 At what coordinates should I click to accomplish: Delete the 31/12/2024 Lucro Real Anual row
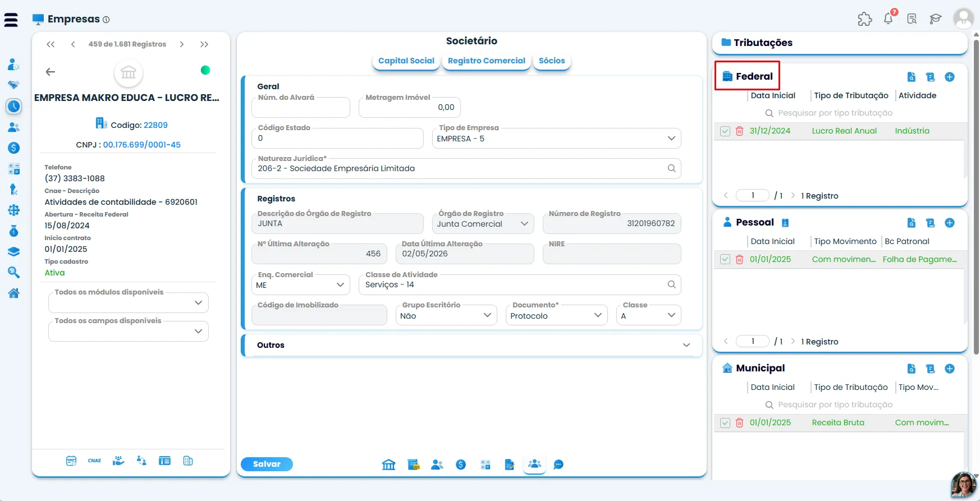coord(740,131)
